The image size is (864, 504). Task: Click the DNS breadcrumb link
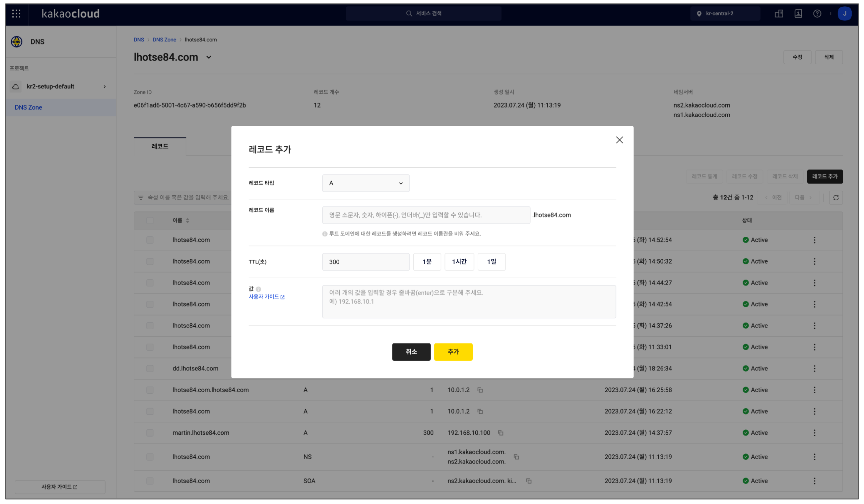pos(138,40)
